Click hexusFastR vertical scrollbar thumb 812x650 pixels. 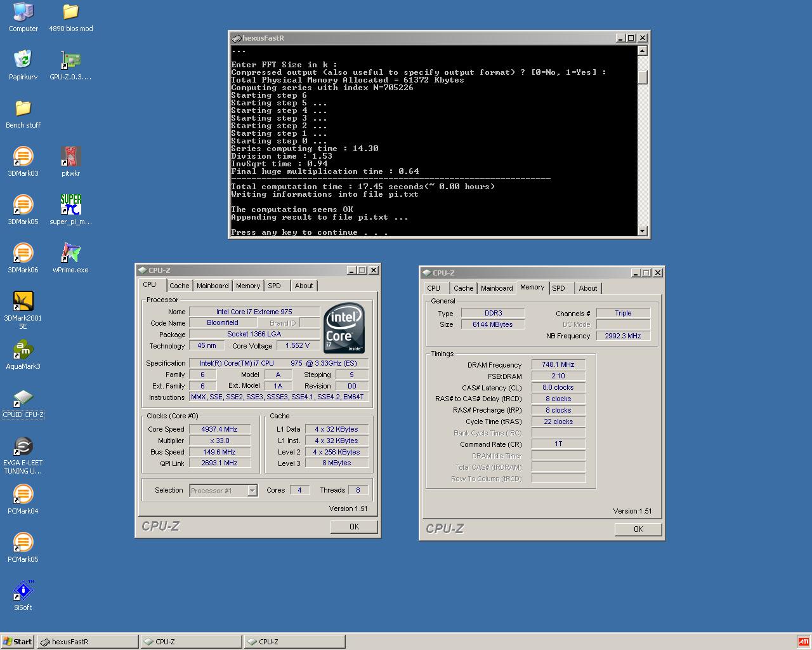pos(643,77)
